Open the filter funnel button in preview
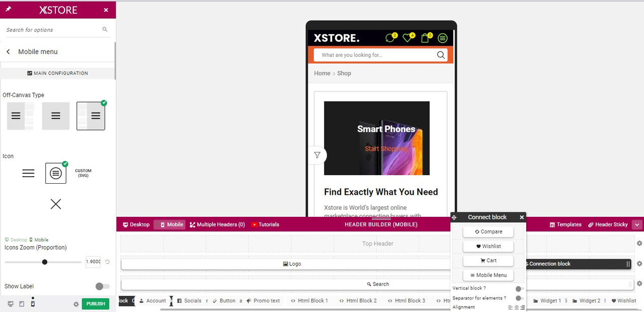The height and width of the screenshot is (312, 644). tap(317, 155)
